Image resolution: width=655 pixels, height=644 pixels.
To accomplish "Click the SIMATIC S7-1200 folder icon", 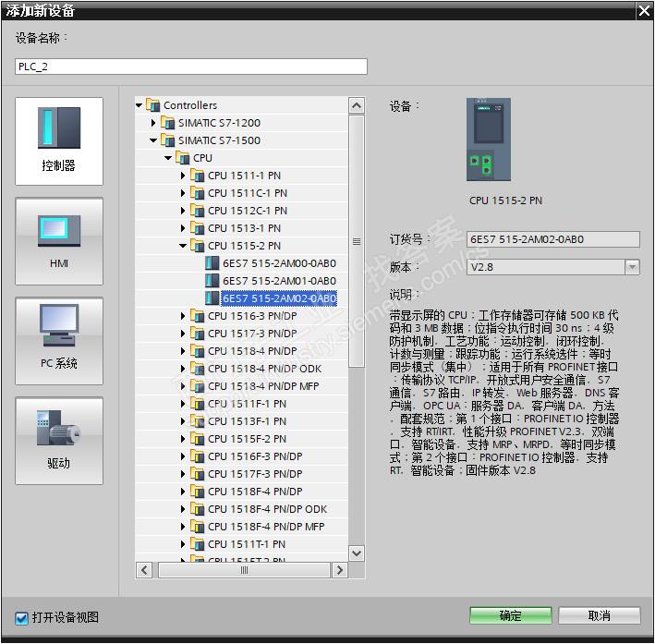I will pos(167,123).
